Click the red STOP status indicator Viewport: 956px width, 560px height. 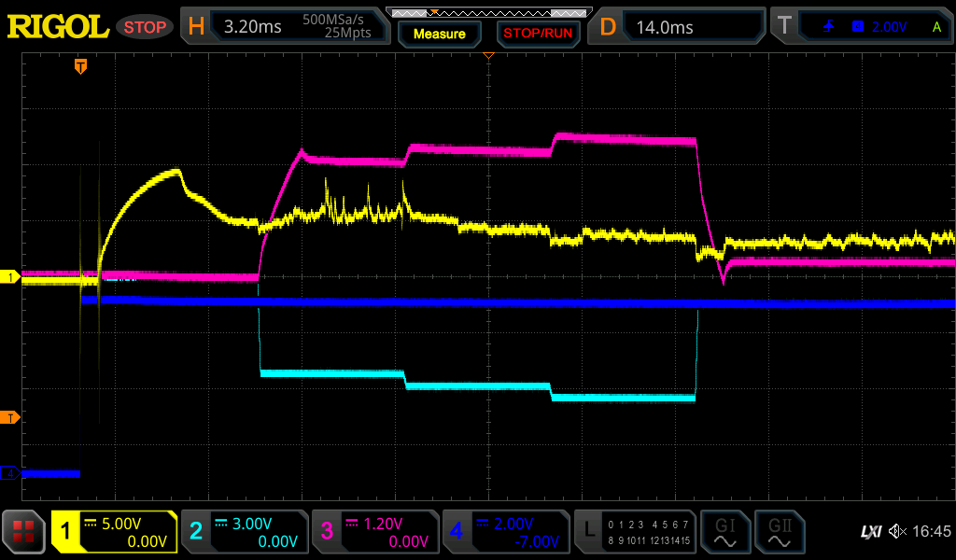(145, 27)
